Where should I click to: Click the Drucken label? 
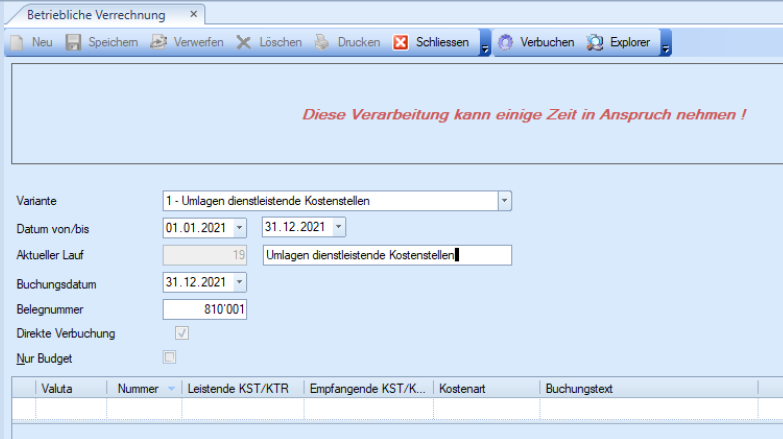(359, 42)
